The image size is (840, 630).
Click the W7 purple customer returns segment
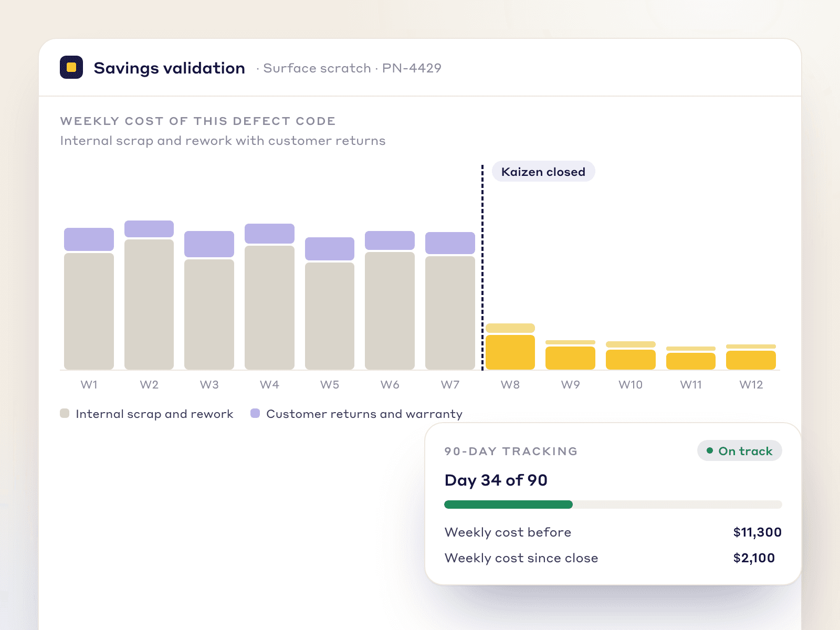450,243
